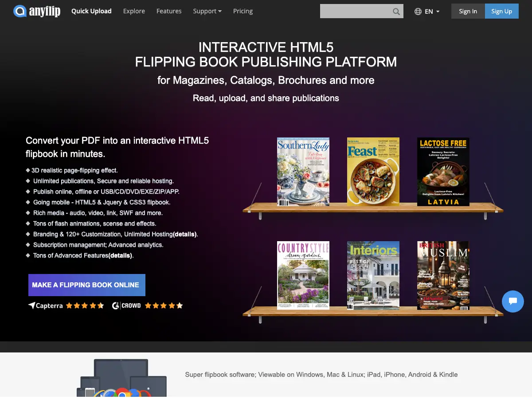Click 'Read, upload, and share publications' text
Screen dimensions: 532x399
[x=266, y=98]
